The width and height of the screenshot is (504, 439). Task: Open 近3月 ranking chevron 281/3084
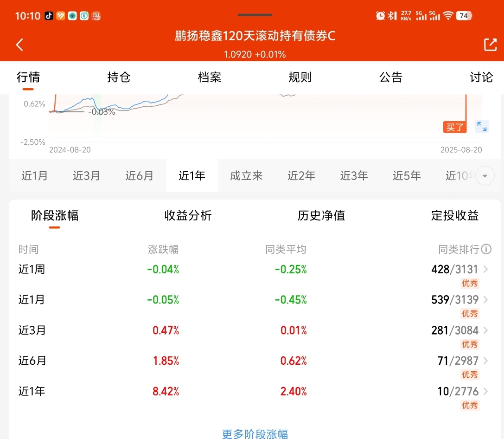point(485,330)
